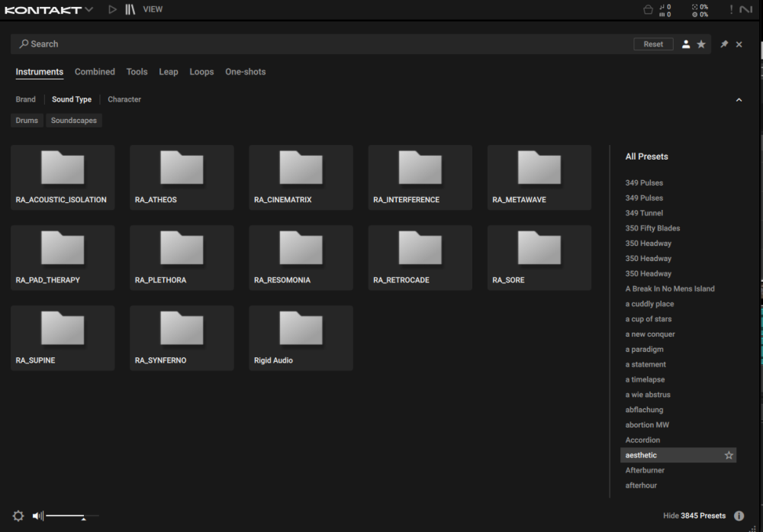Open the shop basket icon
The width and height of the screenshot is (763, 532).
[648, 10]
